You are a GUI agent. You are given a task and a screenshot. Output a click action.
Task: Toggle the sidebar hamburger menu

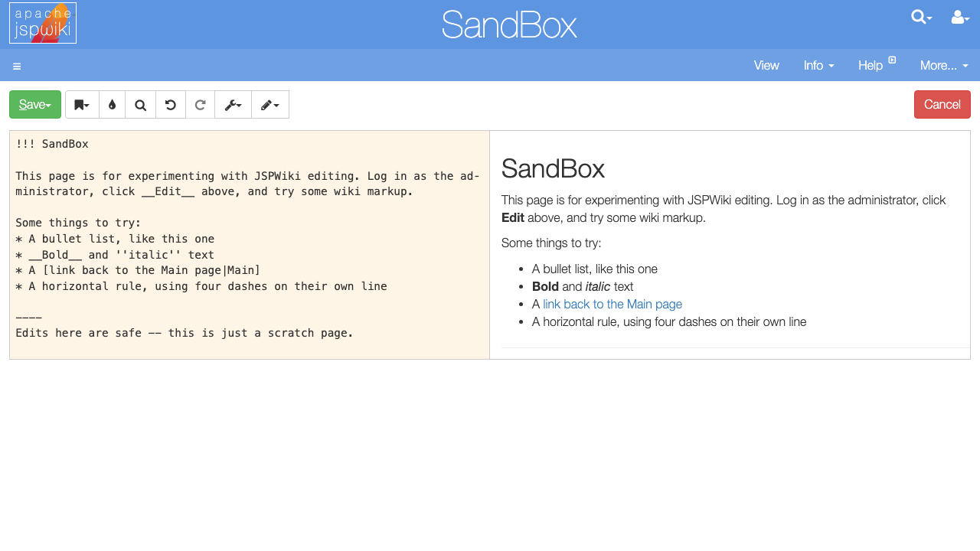point(17,66)
